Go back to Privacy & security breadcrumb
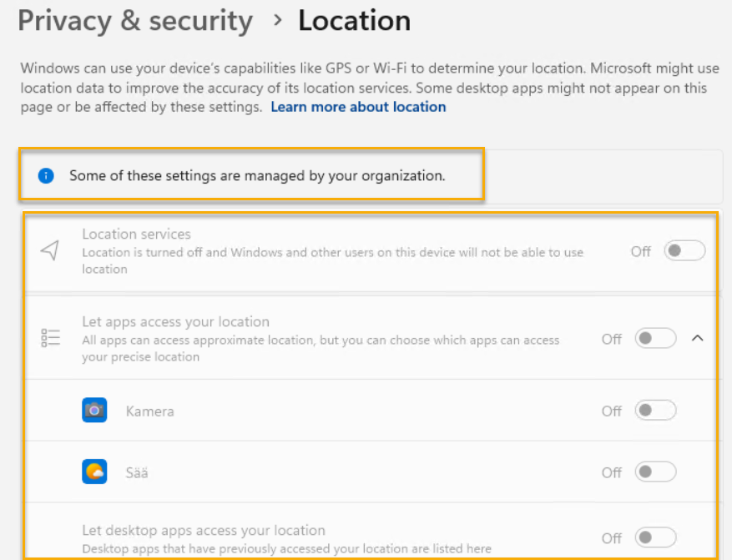732x560 pixels. (135, 21)
